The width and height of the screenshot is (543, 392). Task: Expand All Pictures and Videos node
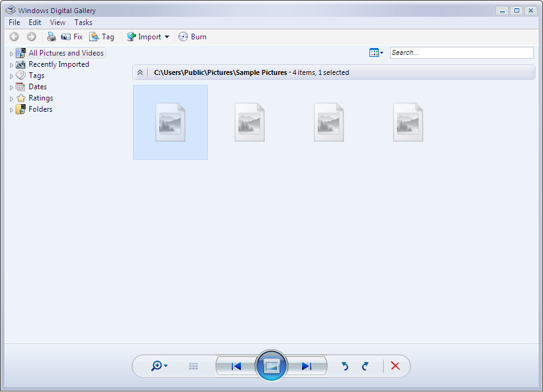pos(11,54)
